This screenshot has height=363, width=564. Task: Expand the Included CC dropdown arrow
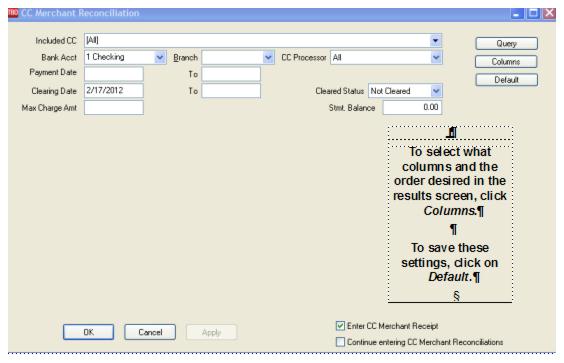[x=435, y=40]
